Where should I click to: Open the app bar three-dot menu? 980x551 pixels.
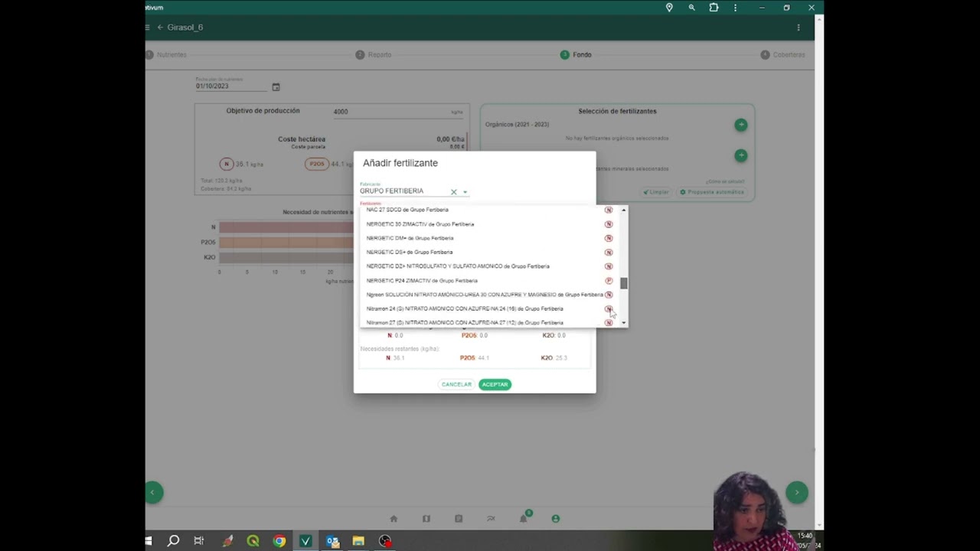point(799,28)
